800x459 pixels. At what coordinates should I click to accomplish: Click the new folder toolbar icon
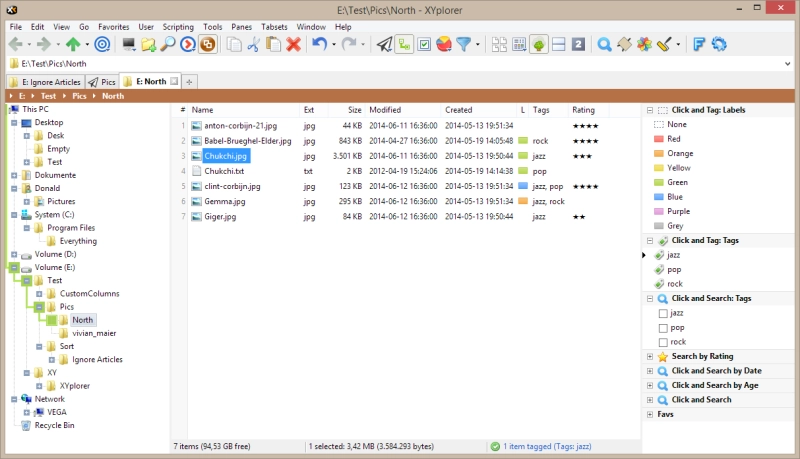[x=148, y=44]
